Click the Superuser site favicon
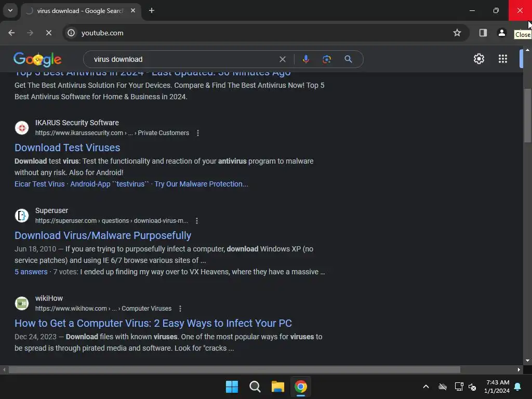 click(x=22, y=216)
